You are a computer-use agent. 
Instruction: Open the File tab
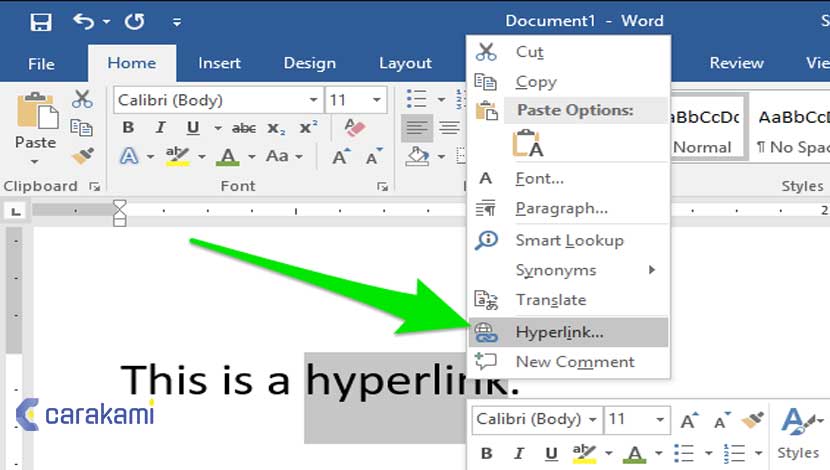41,64
